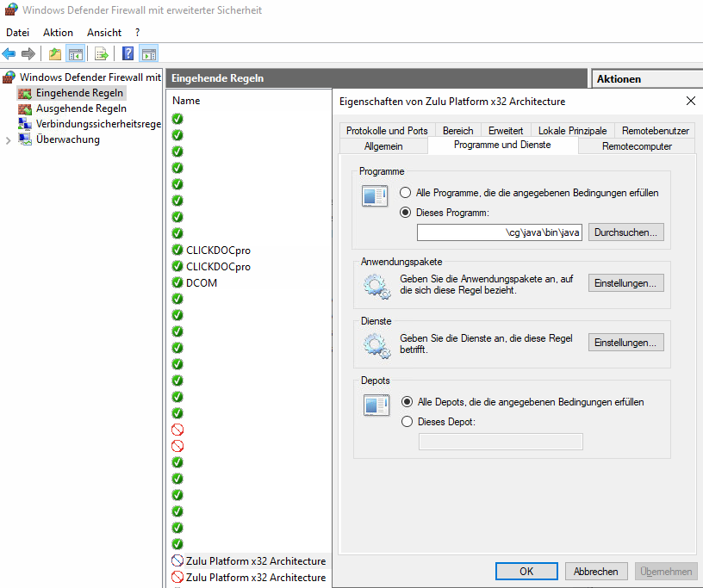Viewport: 703px width, 588px height.
Task: Open Anwendungspakete Einstellungen... button
Action: pyautogui.click(x=625, y=282)
